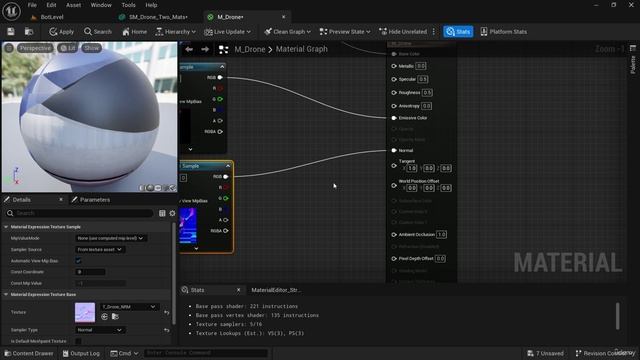This screenshot has width=640, height=360.
Task: Click the G output pin of lower Texture Sample
Action: [x=226, y=198]
